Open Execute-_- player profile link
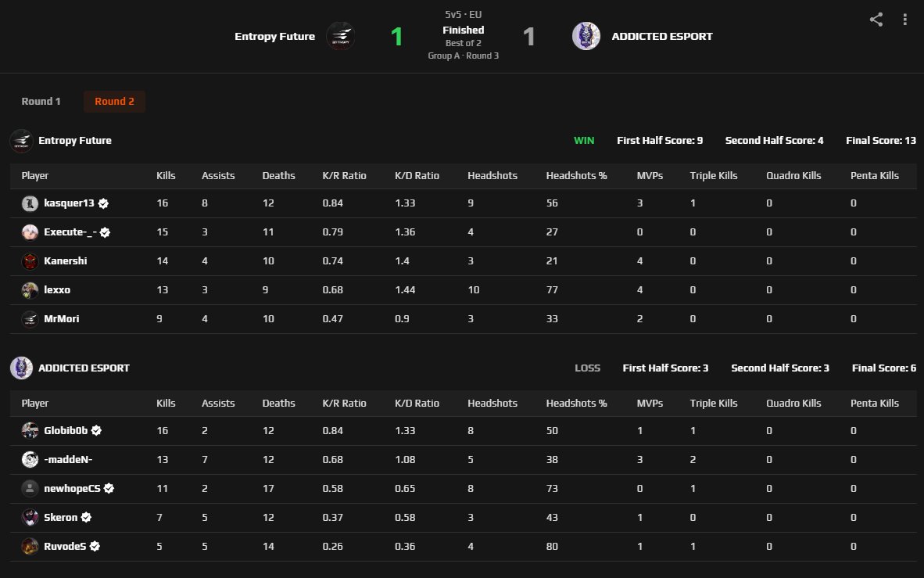Screen dimensions: 924x578 [70, 232]
